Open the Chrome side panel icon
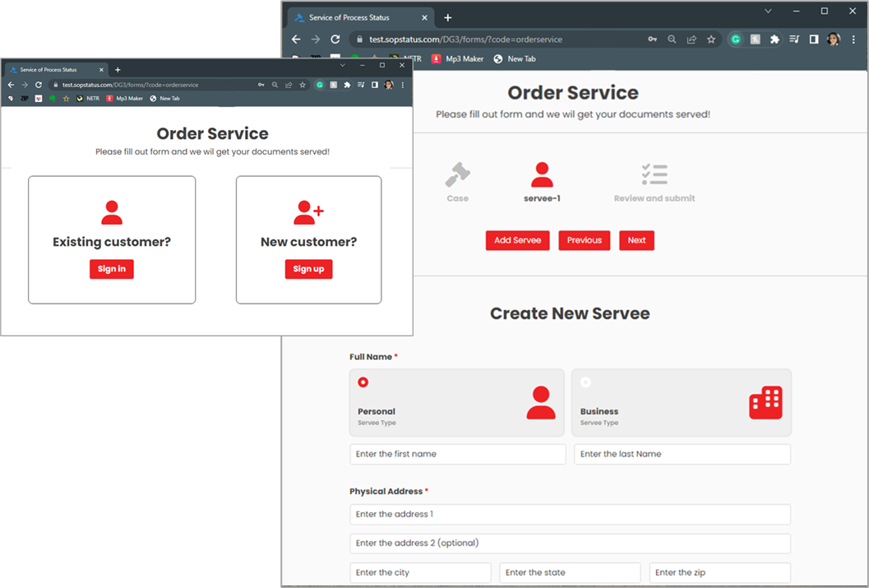This screenshot has height=588, width=869. pyautogui.click(x=813, y=39)
